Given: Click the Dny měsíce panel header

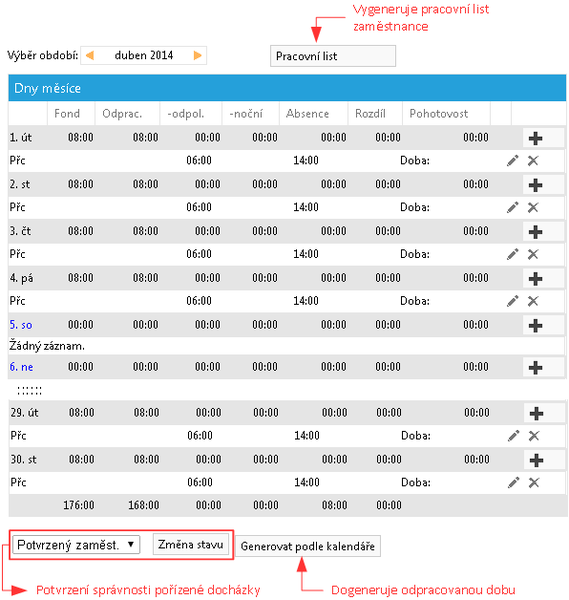Looking at the screenshot, I should pos(287,88).
